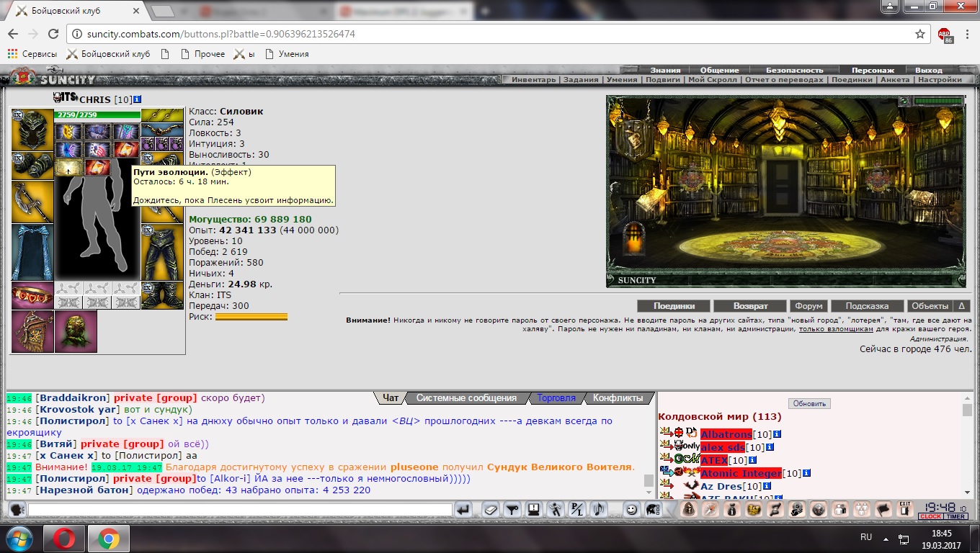Switch to the Конфликты tab

coord(618,397)
